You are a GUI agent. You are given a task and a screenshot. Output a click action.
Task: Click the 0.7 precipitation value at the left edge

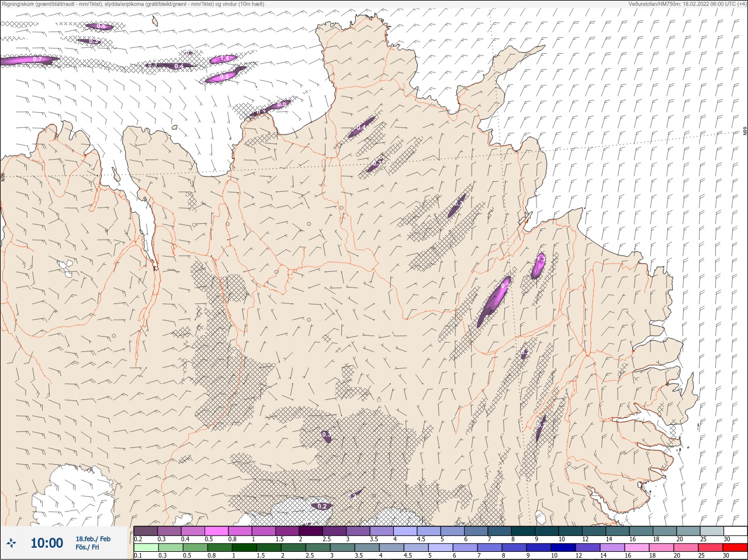37,59
